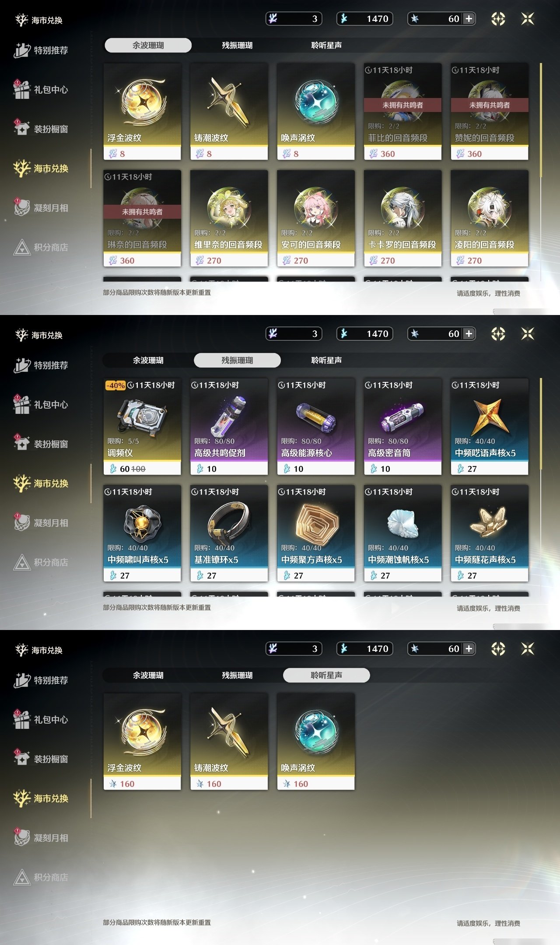Select the discounted 调频仪 item
This screenshot has width=560, height=945.
142,427
